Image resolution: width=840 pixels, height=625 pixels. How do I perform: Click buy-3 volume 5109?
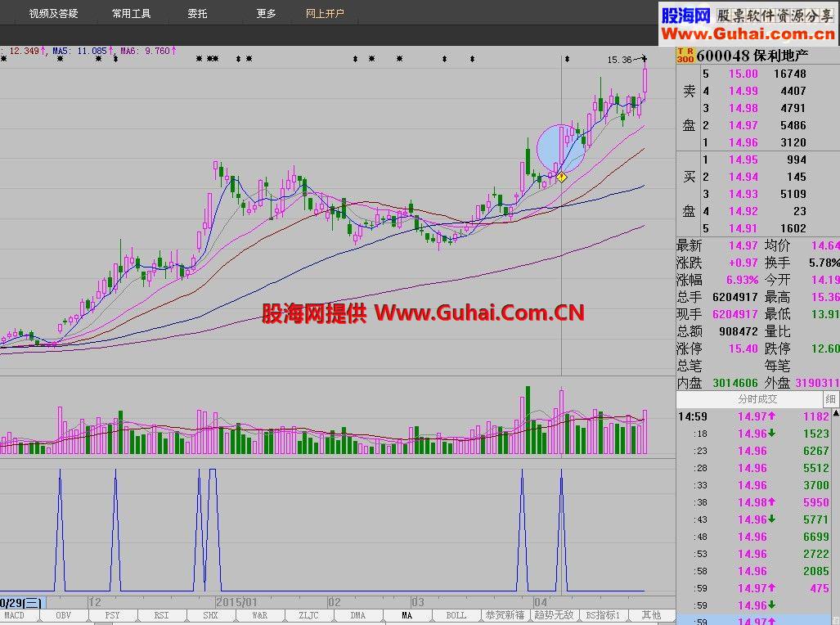point(793,194)
